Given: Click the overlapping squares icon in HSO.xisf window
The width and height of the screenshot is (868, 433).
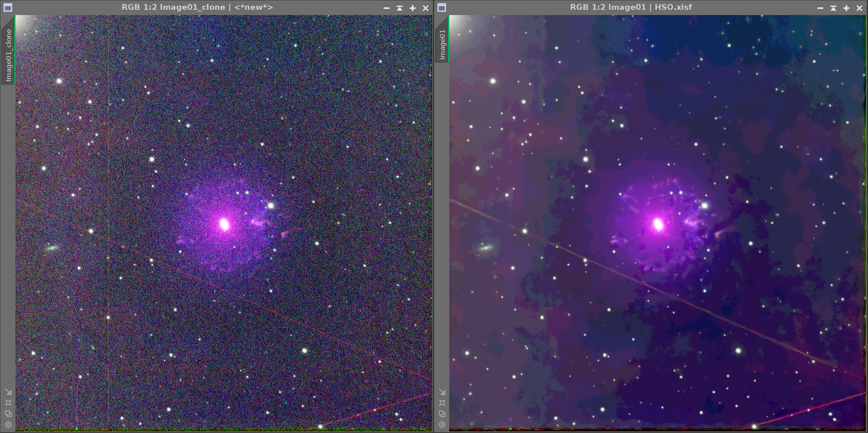Looking at the screenshot, I should [442, 414].
